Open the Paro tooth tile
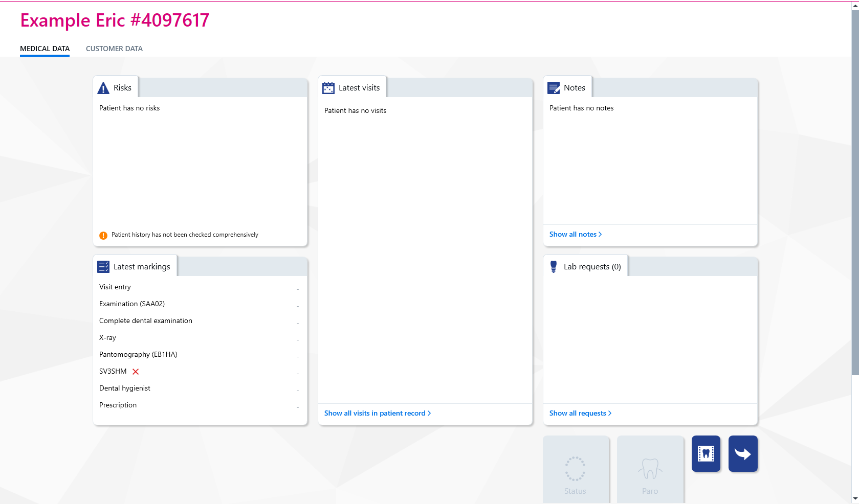The image size is (859, 504). pos(650,469)
